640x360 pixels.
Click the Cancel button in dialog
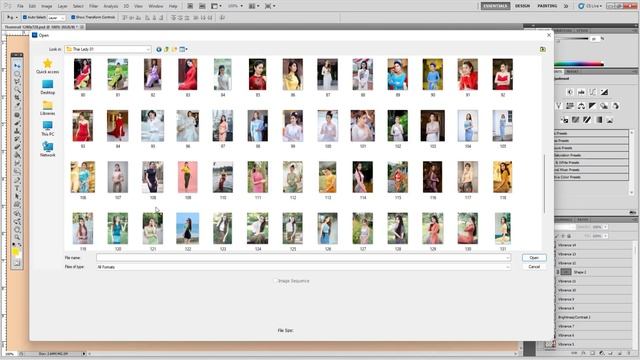pyautogui.click(x=534, y=267)
